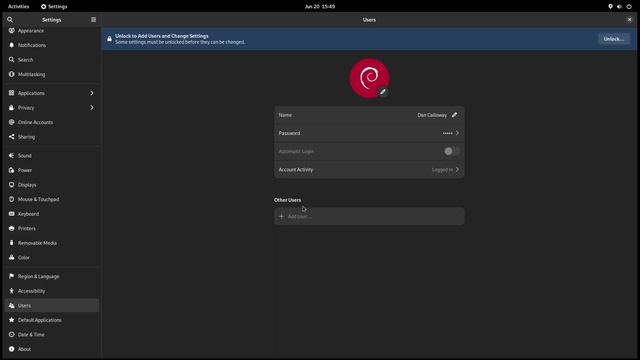Screen dimensions: 640x360
Task: Click the Printers icon in sidebar
Action: pos(11,228)
